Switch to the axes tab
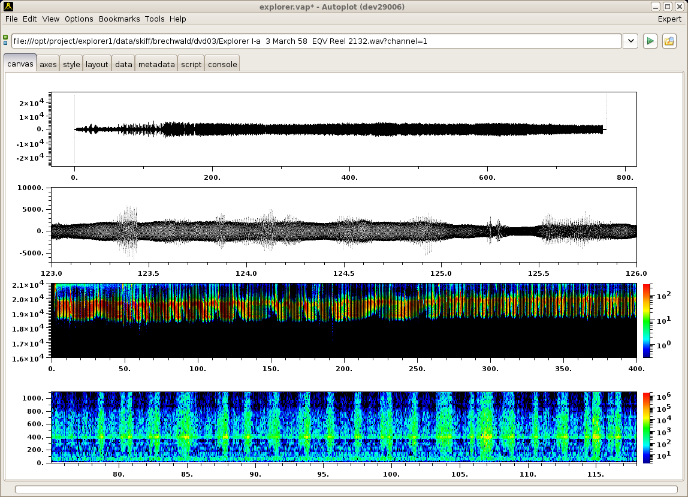Screen dimensions: 688x497 pyautogui.click(x=48, y=64)
